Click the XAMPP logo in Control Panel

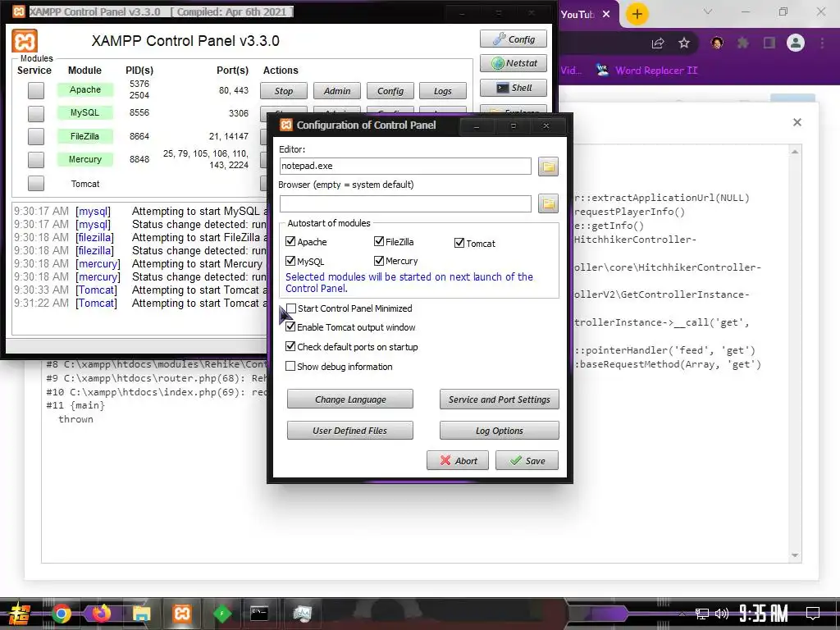pos(25,41)
